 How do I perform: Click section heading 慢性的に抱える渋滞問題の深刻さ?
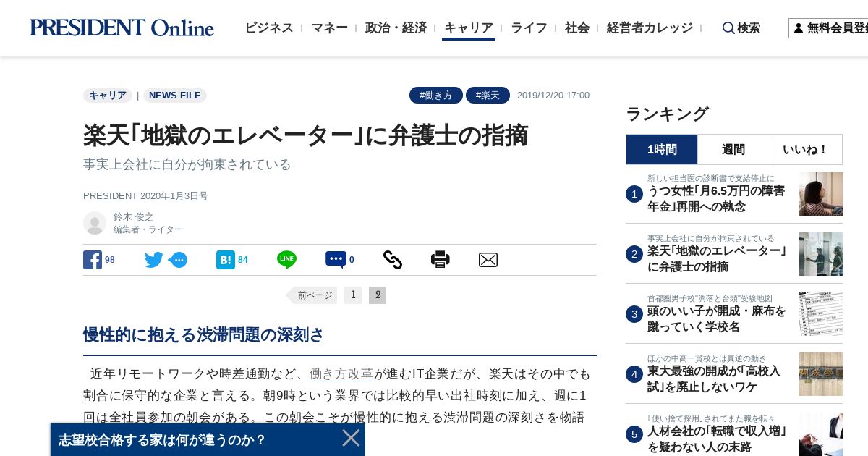(x=203, y=335)
